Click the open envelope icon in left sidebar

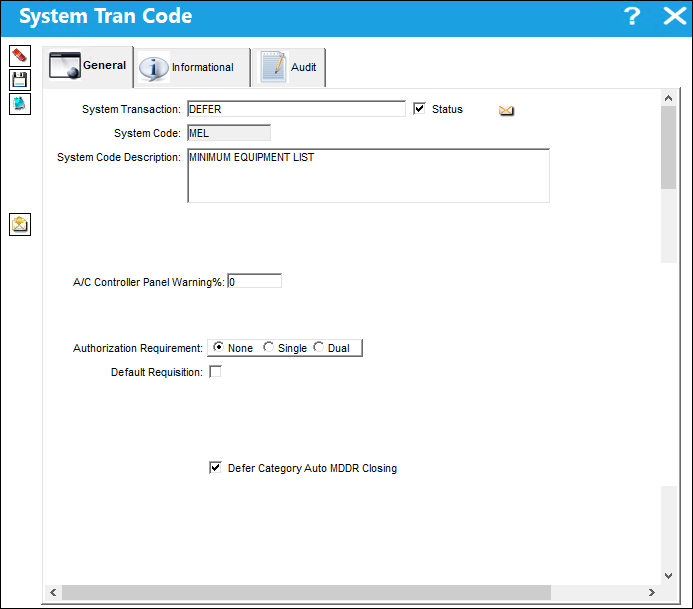point(20,225)
